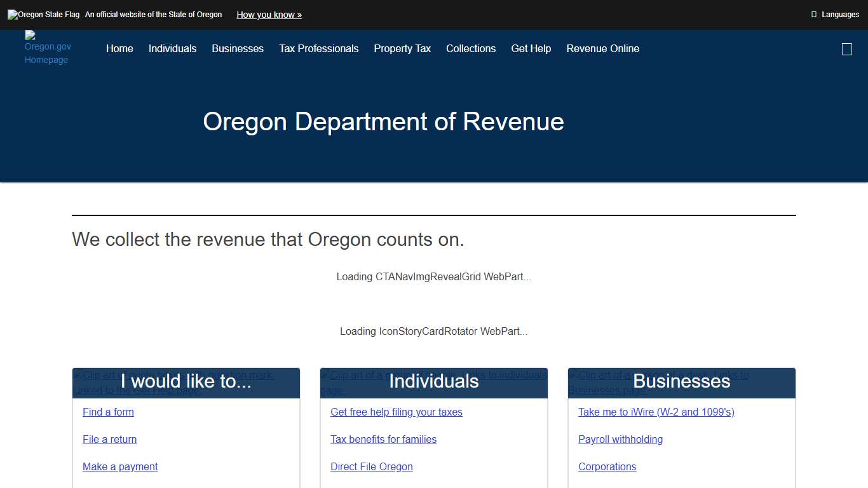Click the Individuals card clip art image
868x488 pixels.
tap(434, 382)
